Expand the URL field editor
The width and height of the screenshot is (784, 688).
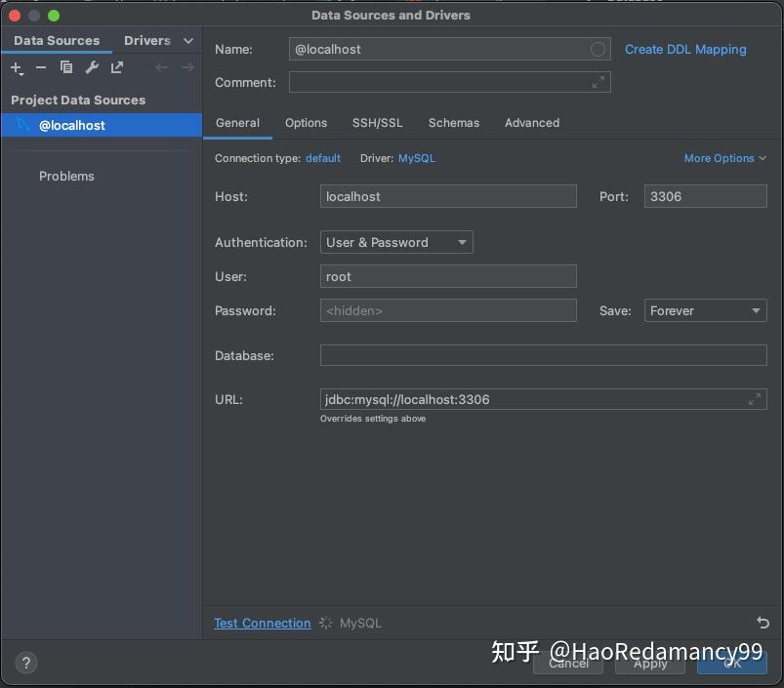point(754,399)
